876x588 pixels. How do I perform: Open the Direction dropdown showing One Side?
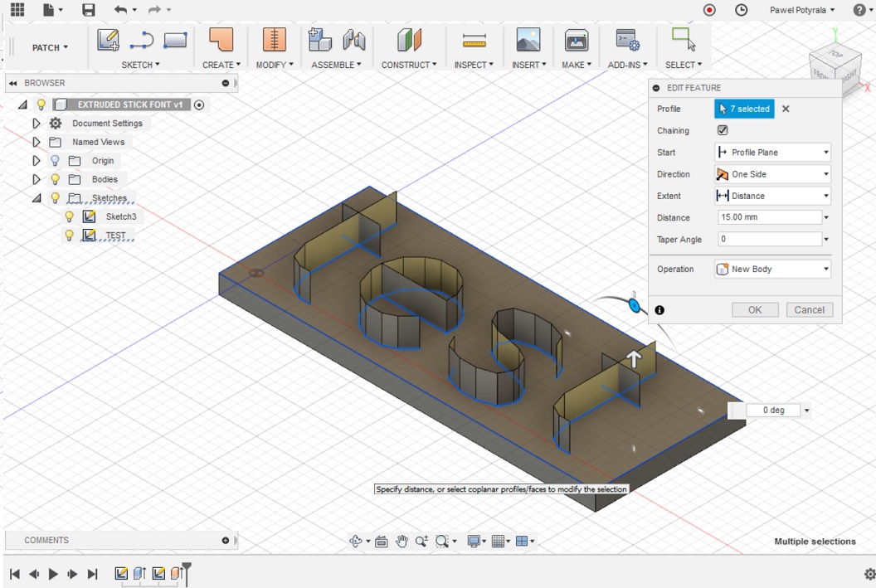pos(771,174)
